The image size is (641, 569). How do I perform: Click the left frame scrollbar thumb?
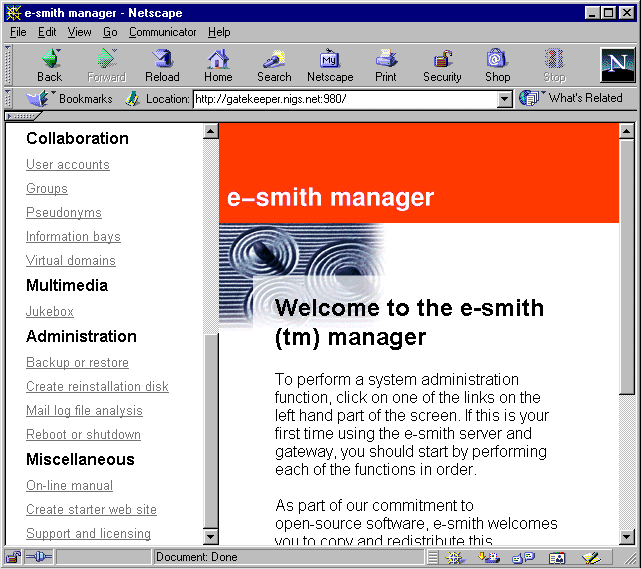pos(211,431)
